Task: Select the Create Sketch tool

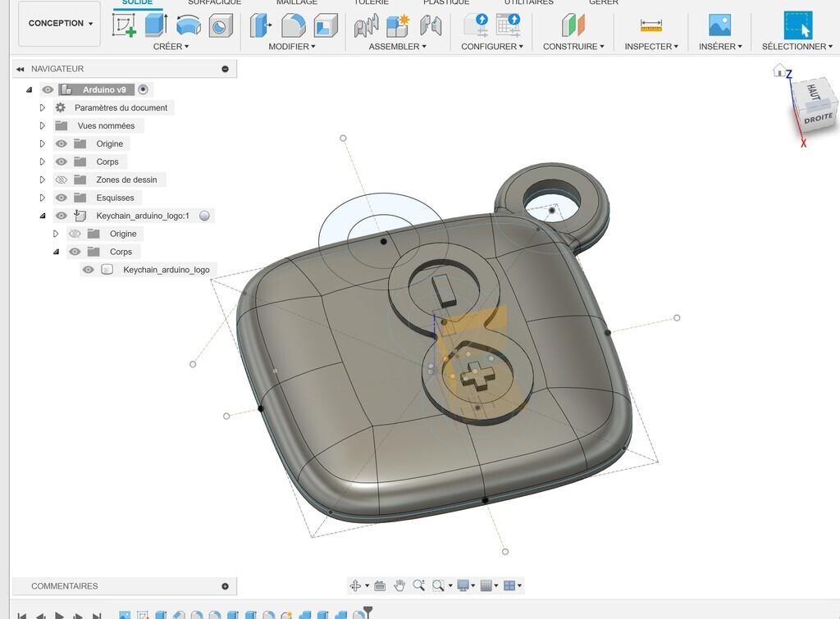Action: [x=124, y=25]
